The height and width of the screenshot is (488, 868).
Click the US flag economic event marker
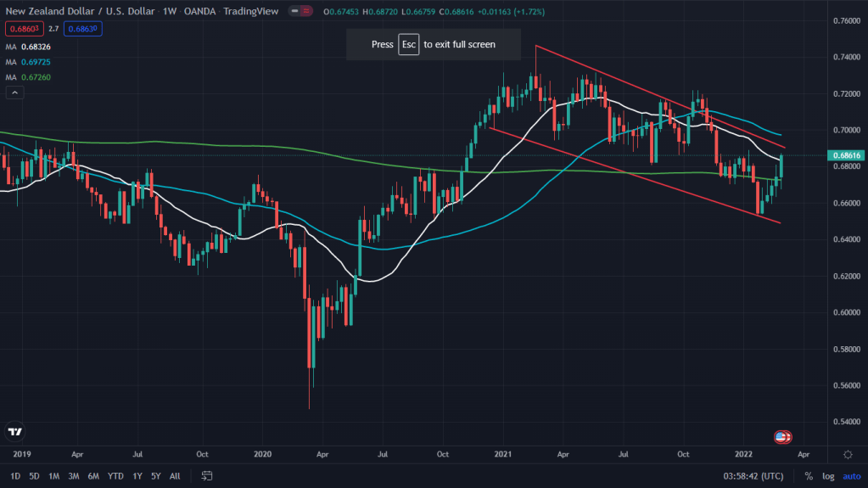pyautogui.click(x=784, y=437)
